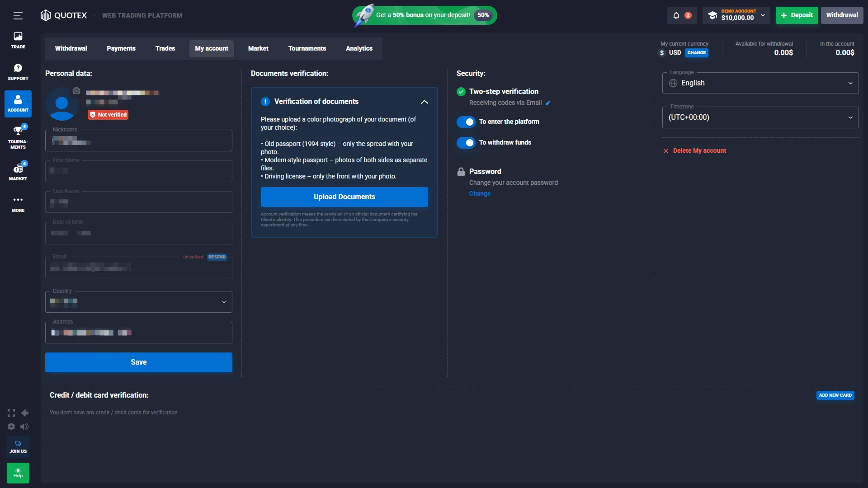This screenshot has width=868, height=488.
Task: Switch to the Payments tab
Action: click(x=121, y=49)
